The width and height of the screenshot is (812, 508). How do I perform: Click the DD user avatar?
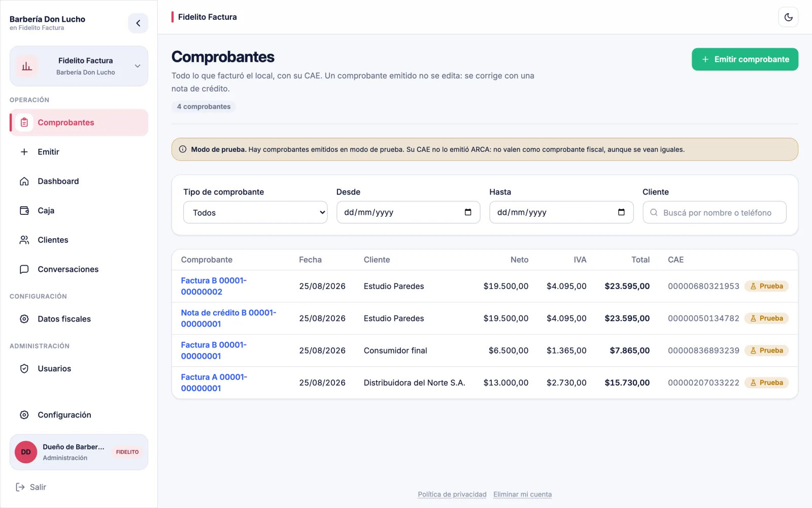click(26, 452)
